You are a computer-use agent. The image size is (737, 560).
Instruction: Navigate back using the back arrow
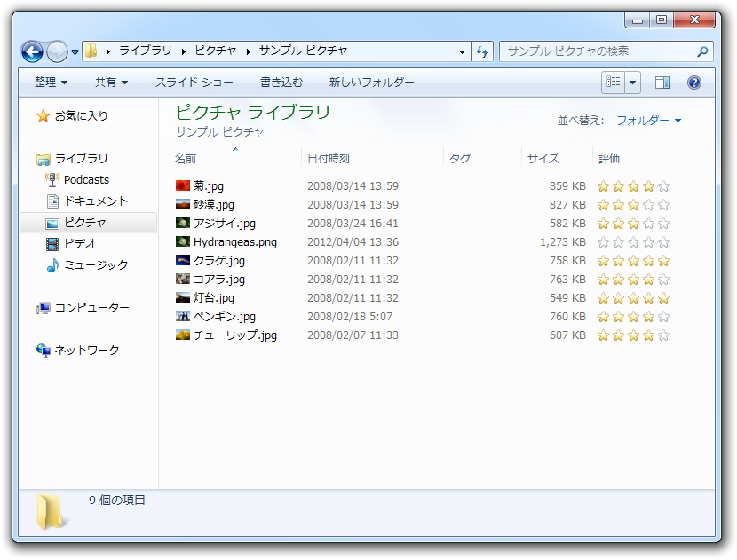31,51
